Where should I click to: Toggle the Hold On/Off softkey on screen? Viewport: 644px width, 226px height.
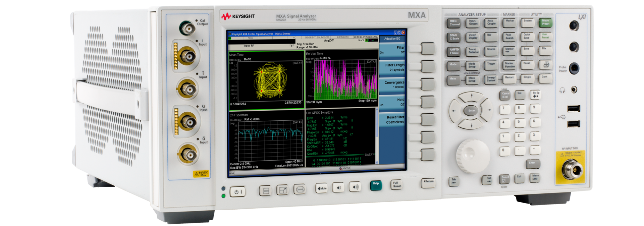392,102
